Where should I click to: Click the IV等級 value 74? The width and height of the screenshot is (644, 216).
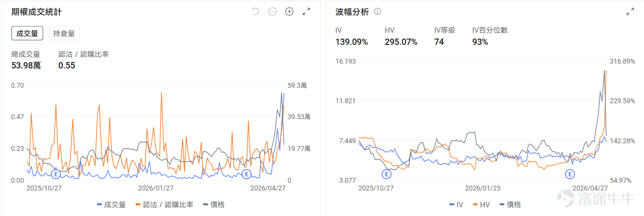point(439,42)
